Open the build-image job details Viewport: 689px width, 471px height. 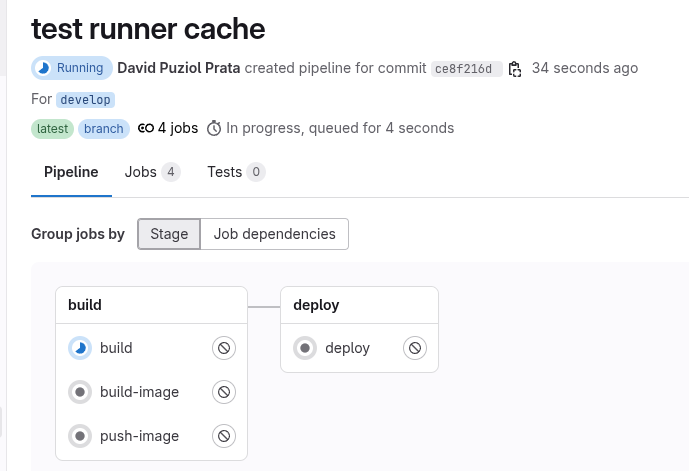pos(139,392)
